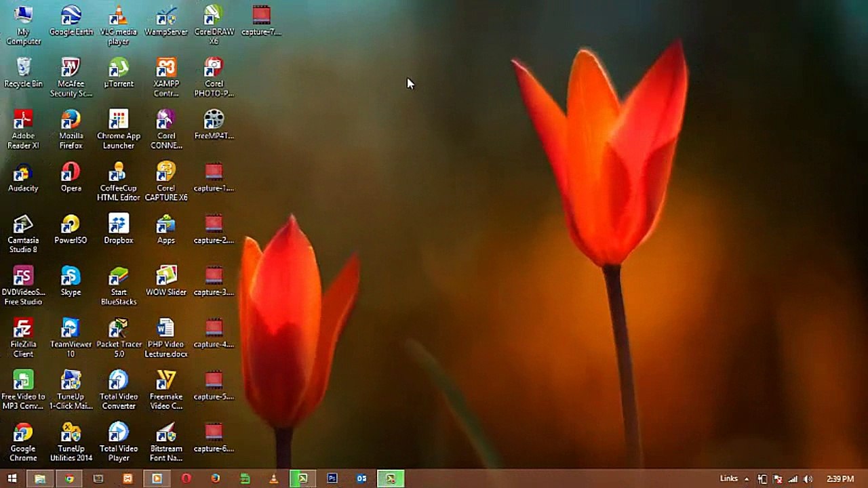Select the CorelDRAW X6 shortcut
This screenshot has width=868, height=488.
[214, 25]
